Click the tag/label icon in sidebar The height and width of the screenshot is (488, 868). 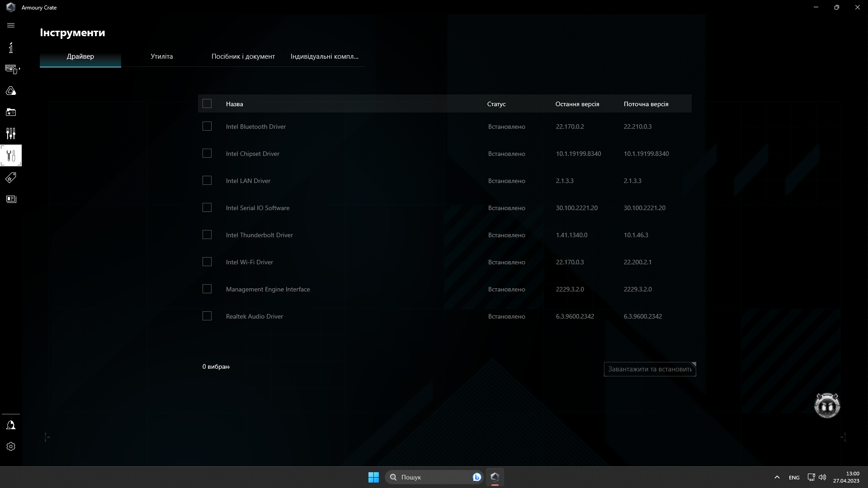(11, 178)
